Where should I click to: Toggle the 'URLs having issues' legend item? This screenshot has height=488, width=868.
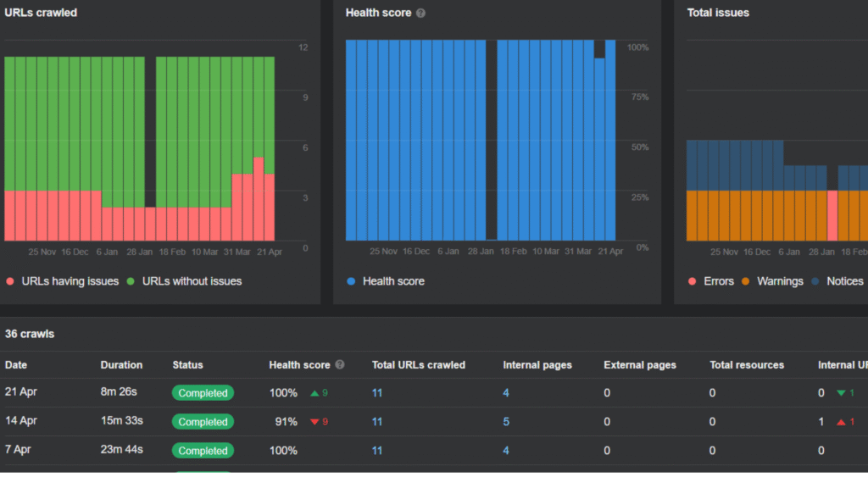(62, 281)
